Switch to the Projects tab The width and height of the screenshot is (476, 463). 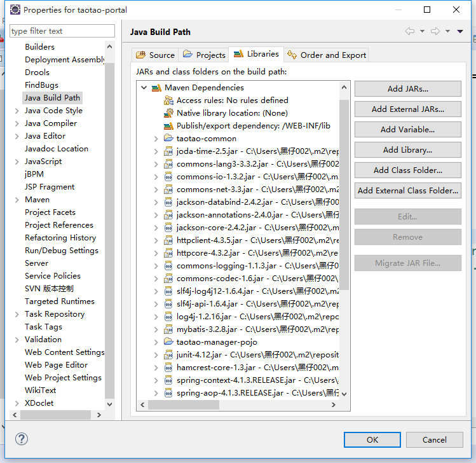coord(204,55)
